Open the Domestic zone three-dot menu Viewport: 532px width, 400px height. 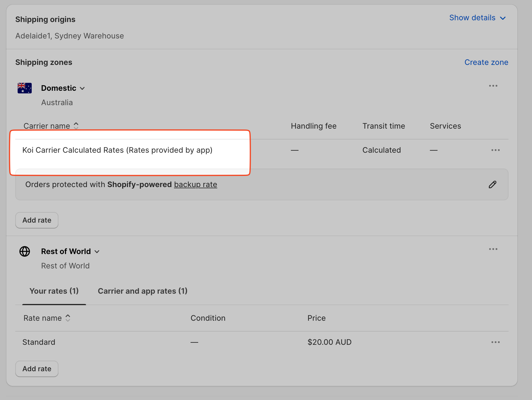pyautogui.click(x=493, y=86)
